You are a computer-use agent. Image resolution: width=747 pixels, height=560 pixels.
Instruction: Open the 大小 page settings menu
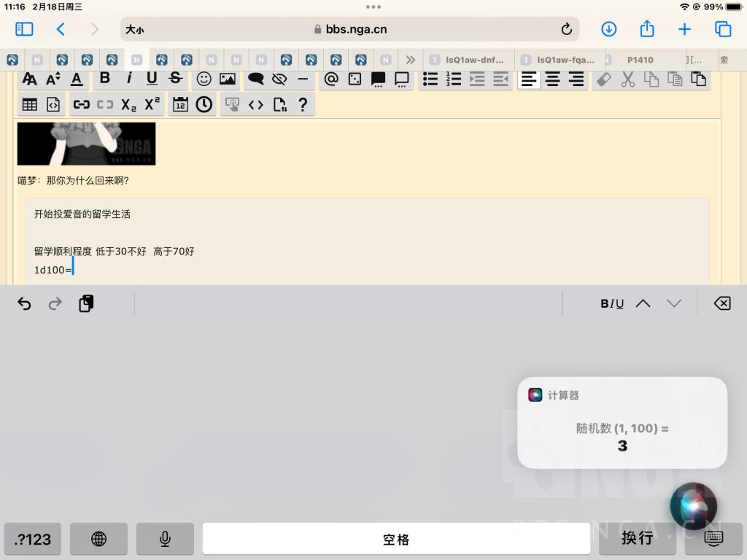pyautogui.click(x=135, y=29)
